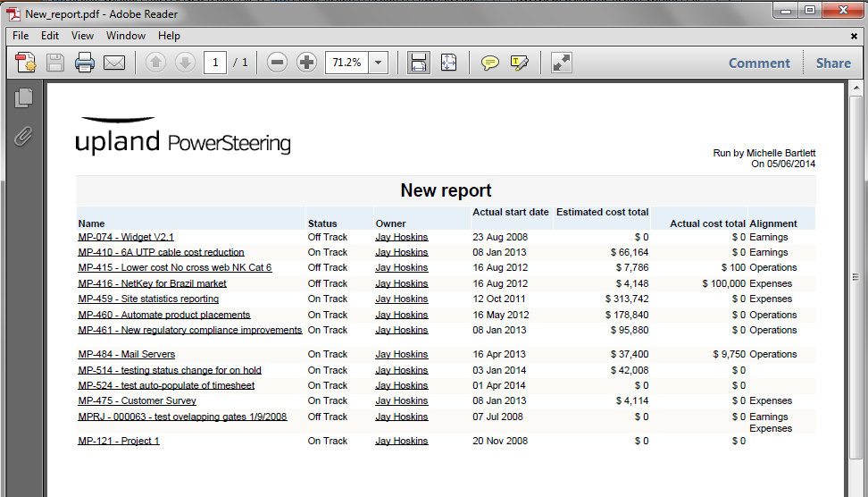Open link MP-461 - New regulatory compliance improvements
Image resolution: width=868 pixels, height=497 pixels.
click(190, 330)
